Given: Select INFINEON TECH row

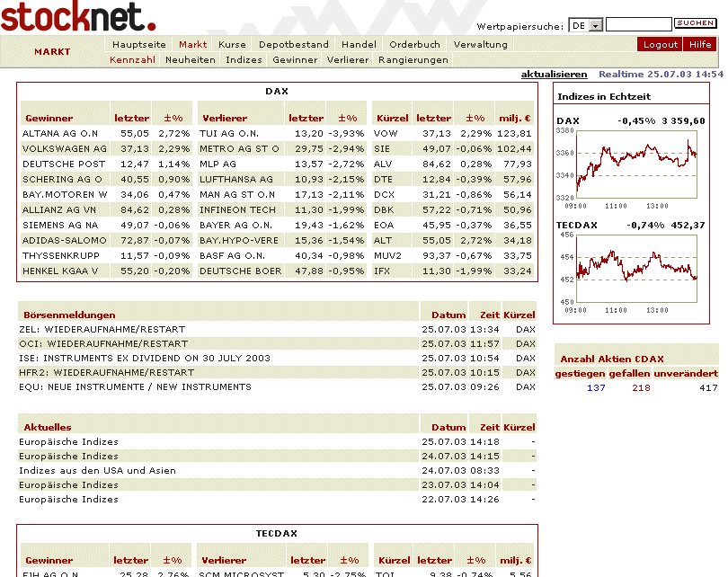Looking at the screenshot, I should coord(237,210).
